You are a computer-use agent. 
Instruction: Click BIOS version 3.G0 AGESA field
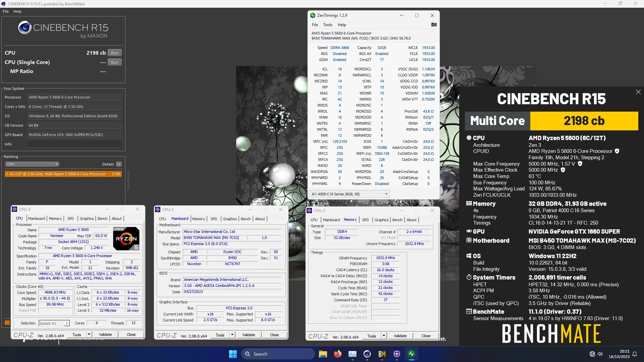tap(232, 286)
